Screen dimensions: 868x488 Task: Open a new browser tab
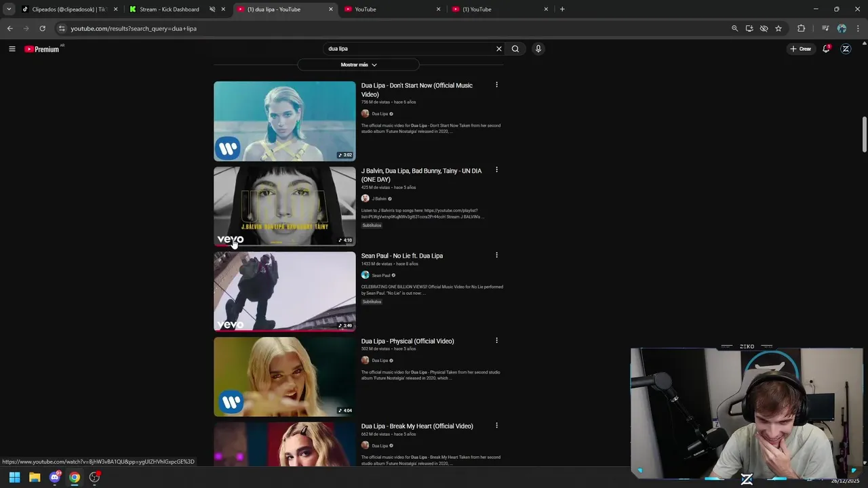pos(562,9)
